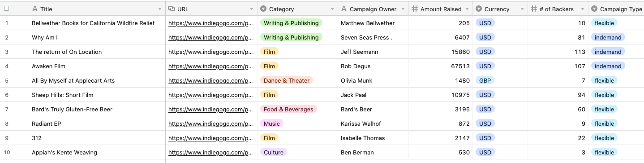
Task: Select owner cell 'Olivia Munk'
Action: click(356, 80)
